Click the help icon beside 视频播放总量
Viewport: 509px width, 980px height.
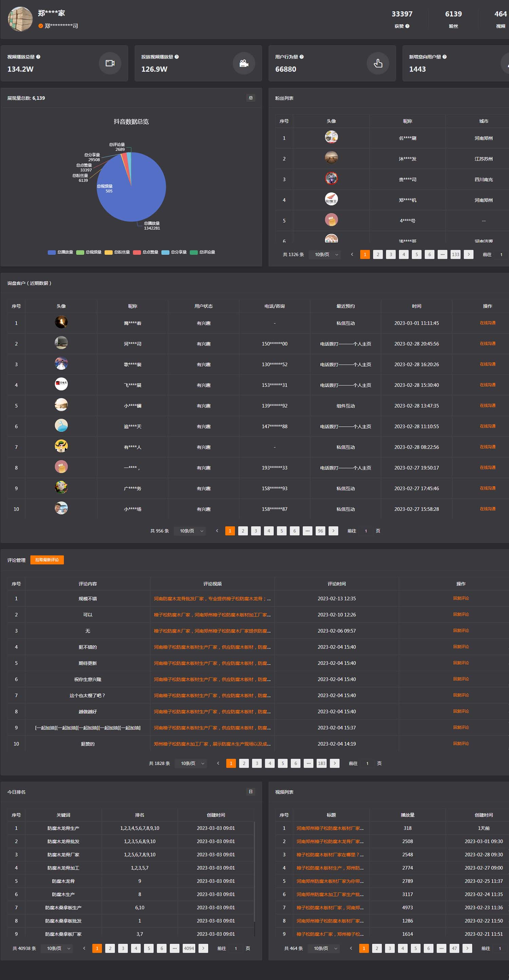pos(38,57)
